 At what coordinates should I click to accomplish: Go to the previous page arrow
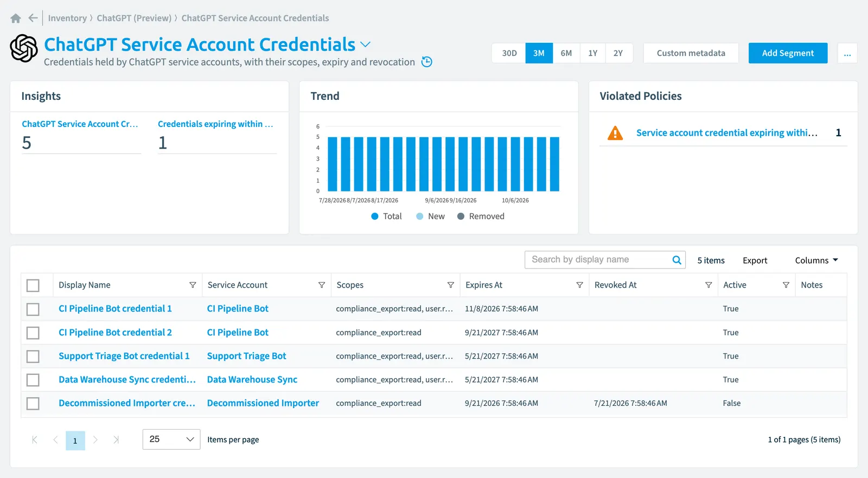[x=55, y=440]
